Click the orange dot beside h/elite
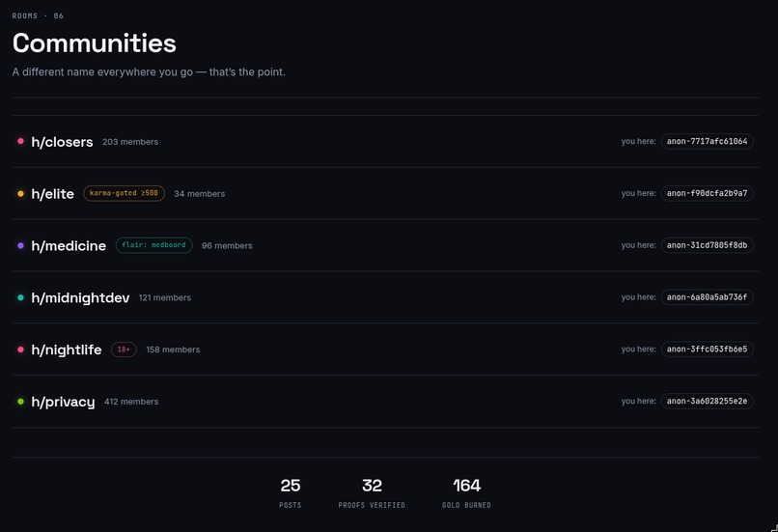Viewport: 778px width, 532px height. click(x=21, y=193)
